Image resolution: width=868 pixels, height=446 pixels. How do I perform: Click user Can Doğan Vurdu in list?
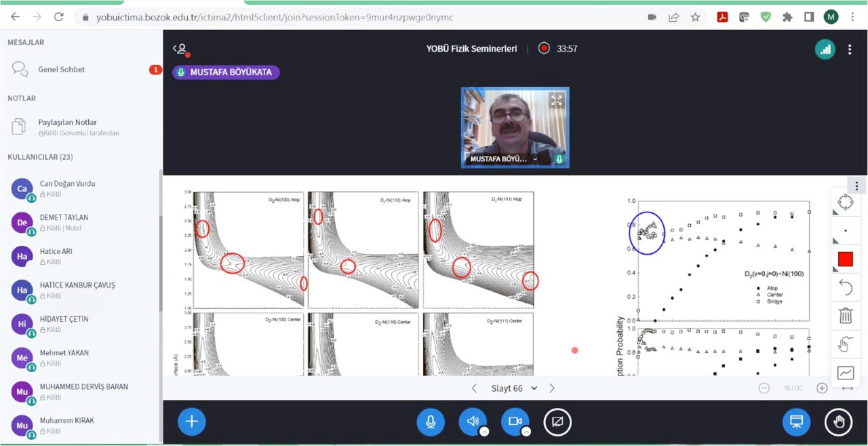tap(67, 184)
